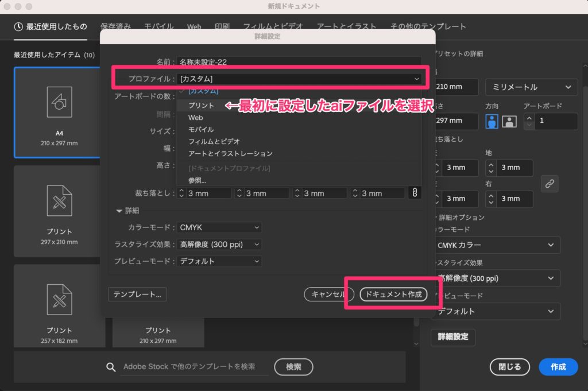Click the Adobe Stock search magnifier icon
The width and height of the screenshot is (588, 391).
(x=111, y=367)
